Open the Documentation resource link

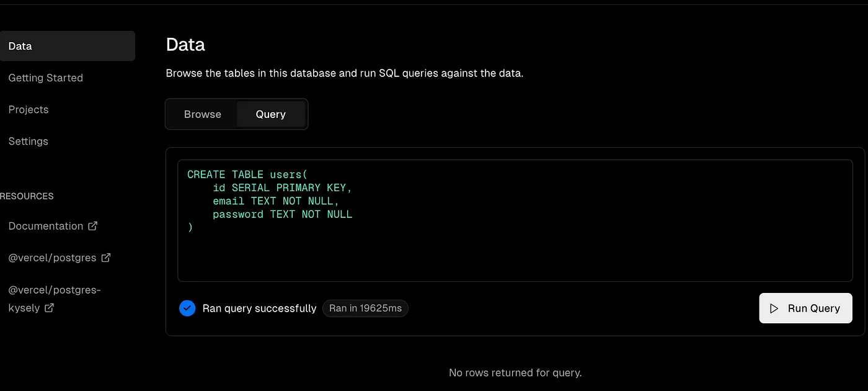click(x=45, y=226)
